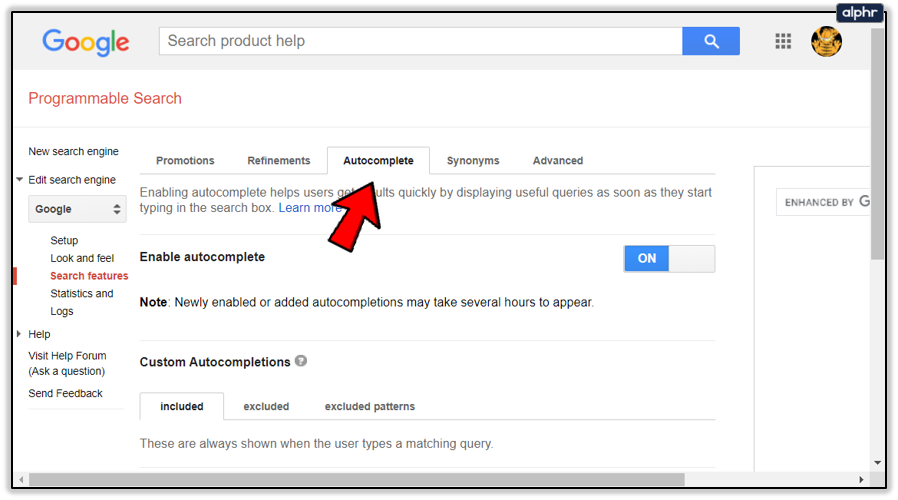Screen dimensions: 898x500
Task: Click the Search product help field
Action: pyautogui.click(x=421, y=41)
